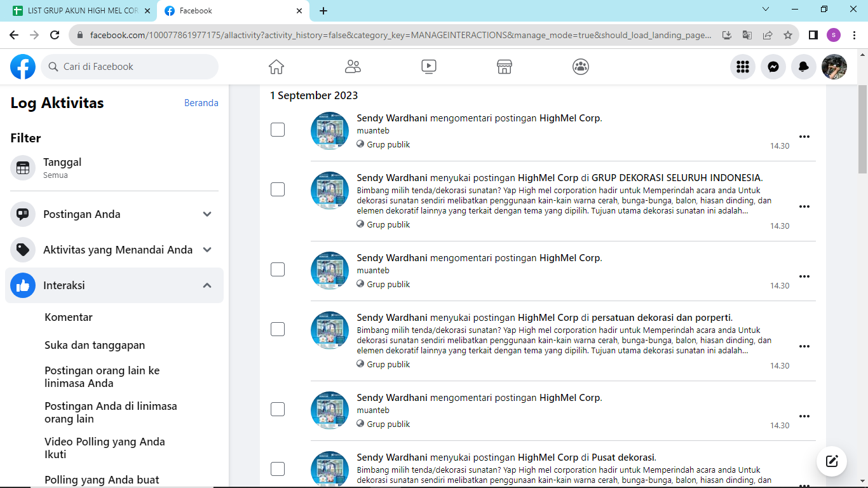Open persatuan dekorasi dan porperti group link
Image resolution: width=868 pixels, height=488 pixels.
pyautogui.click(x=661, y=317)
